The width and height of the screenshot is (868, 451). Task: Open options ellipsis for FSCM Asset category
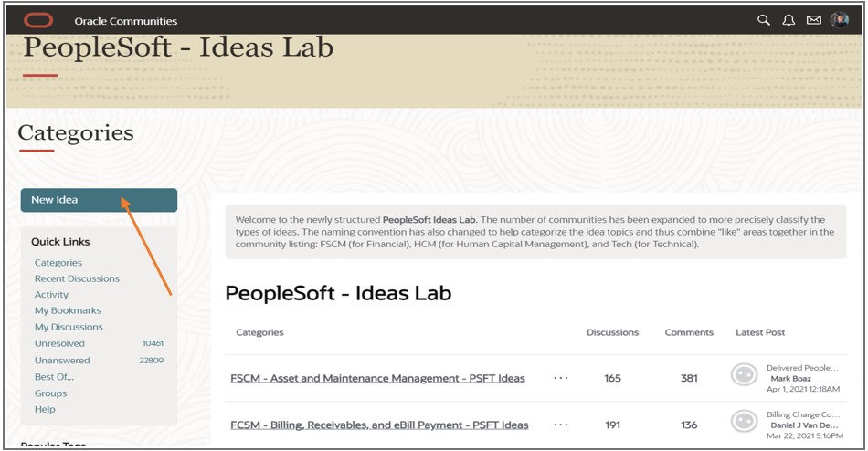(561, 378)
